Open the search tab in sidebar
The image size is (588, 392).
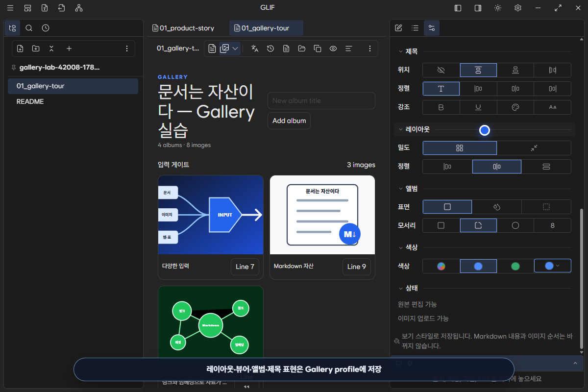point(29,28)
